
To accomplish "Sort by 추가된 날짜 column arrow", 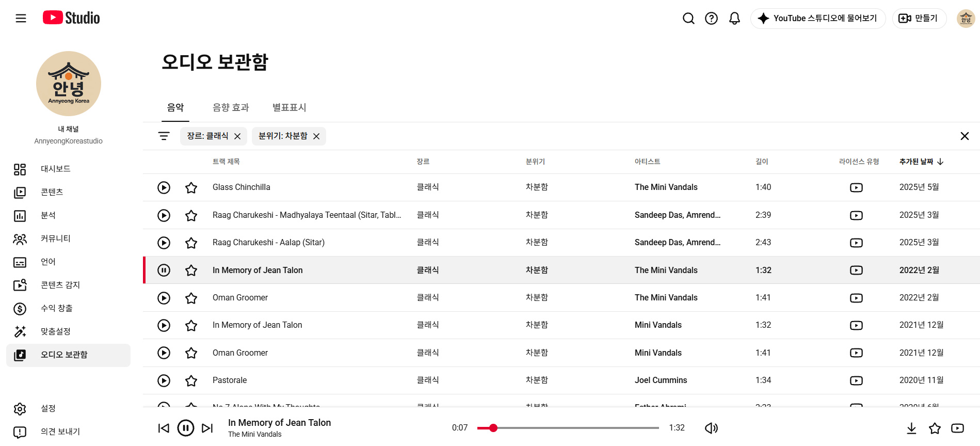I will coord(940,162).
